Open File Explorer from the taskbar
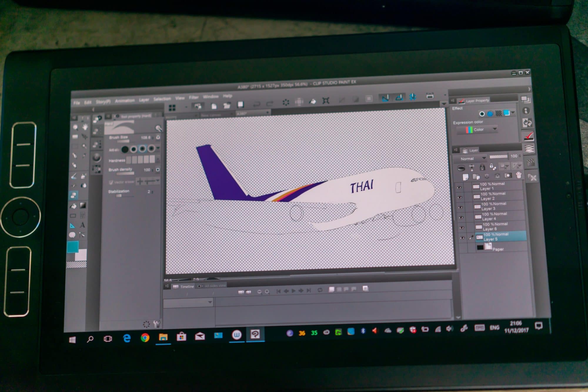588x392 pixels. [163, 337]
